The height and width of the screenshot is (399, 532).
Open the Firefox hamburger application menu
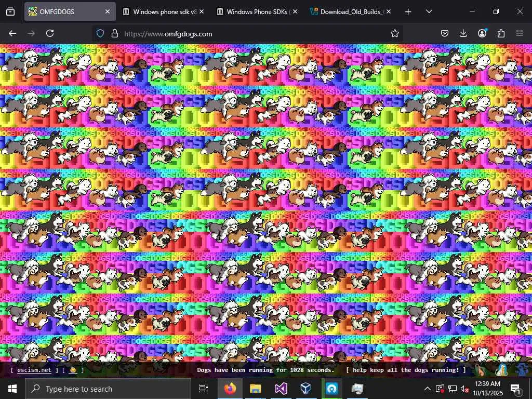pos(520,34)
